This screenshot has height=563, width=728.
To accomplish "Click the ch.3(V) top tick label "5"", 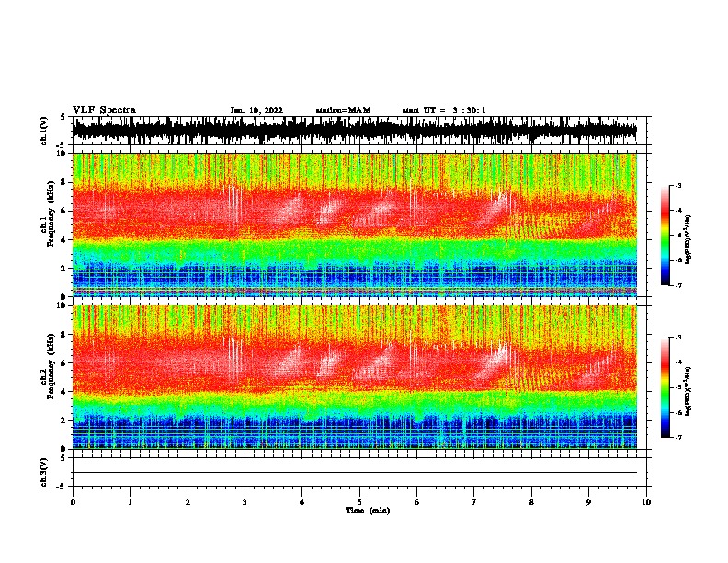I will (x=63, y=458).
